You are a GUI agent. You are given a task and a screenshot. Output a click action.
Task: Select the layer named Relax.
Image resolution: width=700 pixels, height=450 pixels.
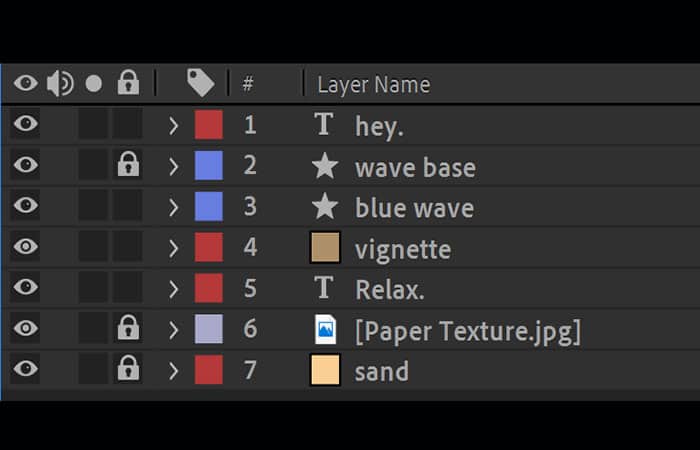pos(389,290)
